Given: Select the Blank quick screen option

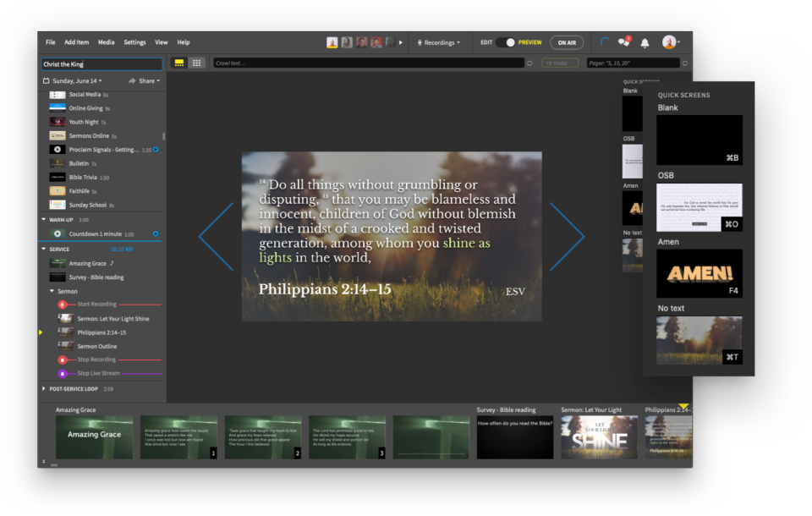Looking at the screenshot, I should pyautogui.click(x=699, y=140).
